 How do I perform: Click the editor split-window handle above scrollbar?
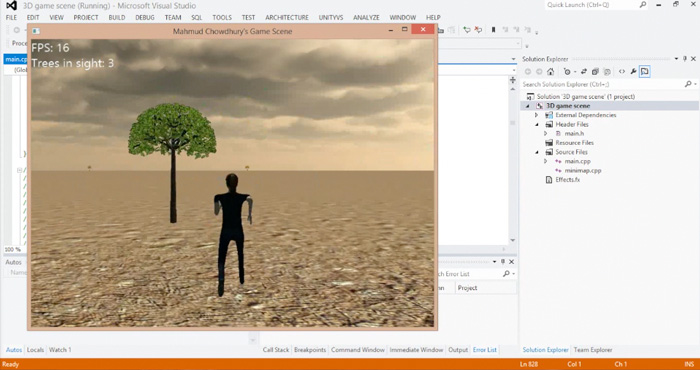[512, 80]
